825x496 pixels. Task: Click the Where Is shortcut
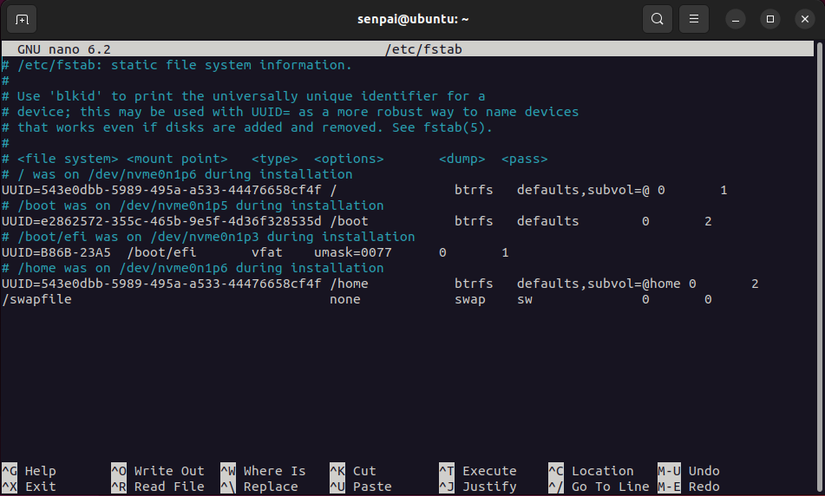click(274, 471)
